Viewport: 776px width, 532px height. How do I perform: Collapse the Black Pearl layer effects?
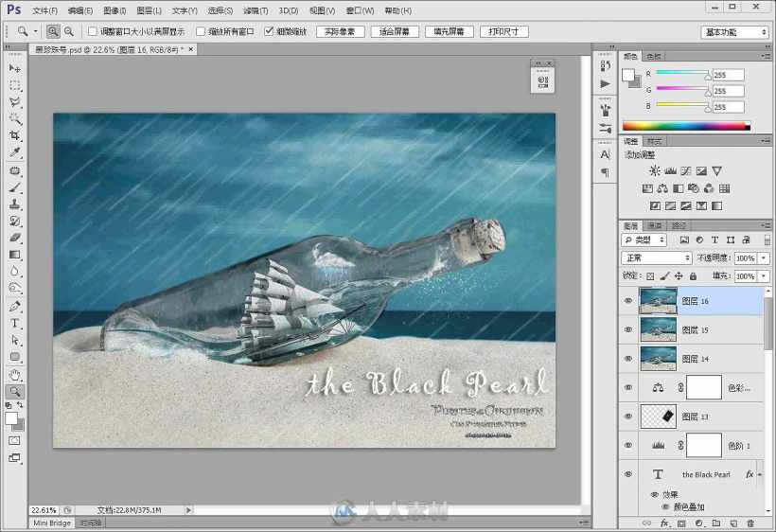pos(760,474)
